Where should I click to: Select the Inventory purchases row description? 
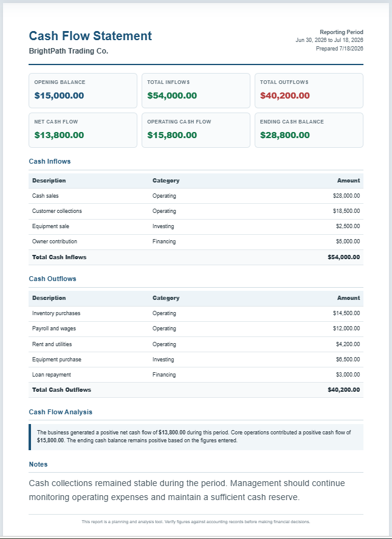coord(57,313)
